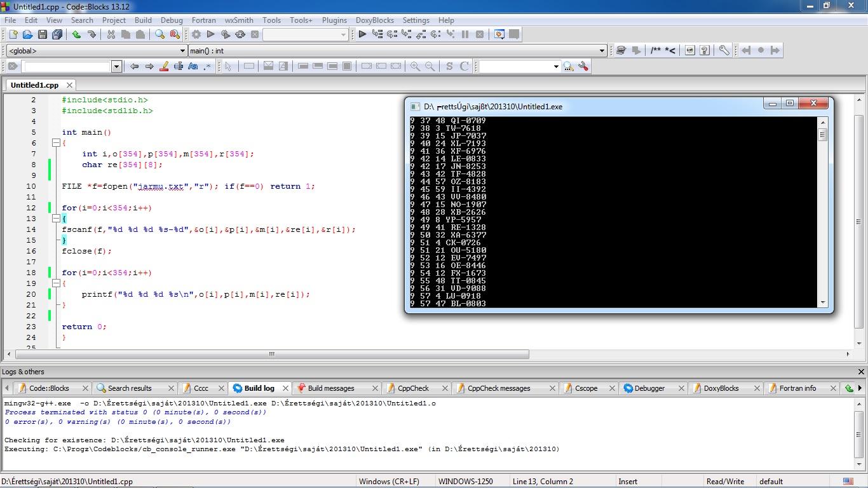Click the language flag in status bar
Viewport: 868px width, 488px height.
pos(848,482)
